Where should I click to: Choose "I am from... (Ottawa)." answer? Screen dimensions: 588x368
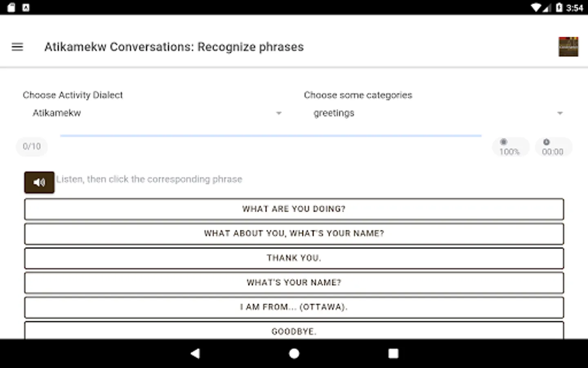pyautogui.click(x=294, y=307)
